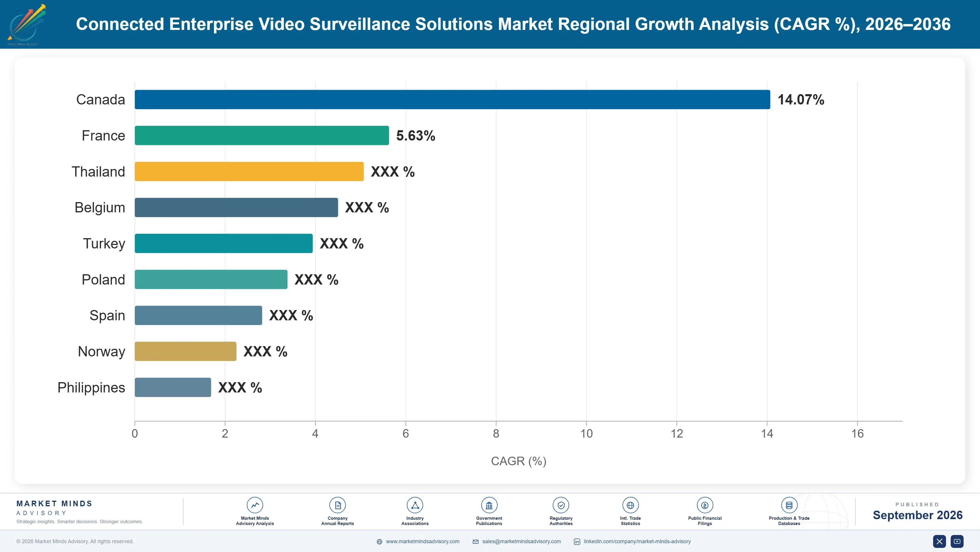Click the chart title heading

click(x=513, y=24)
